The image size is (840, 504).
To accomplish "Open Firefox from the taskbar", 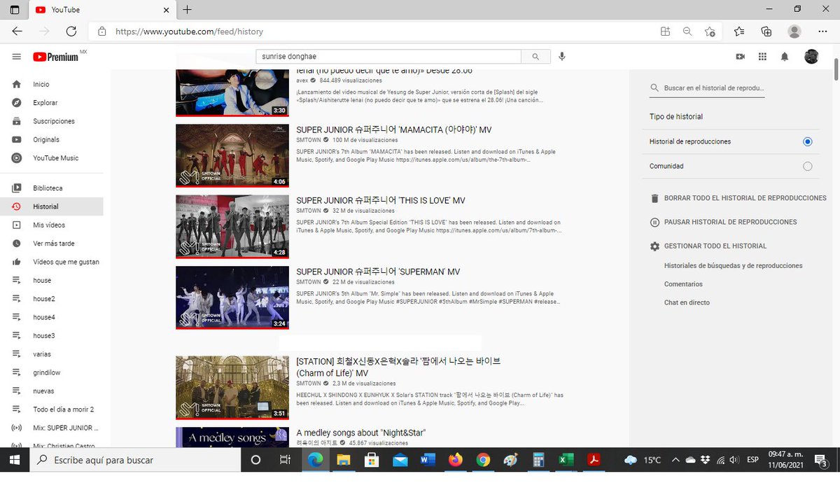I will (x=456, y=460).
